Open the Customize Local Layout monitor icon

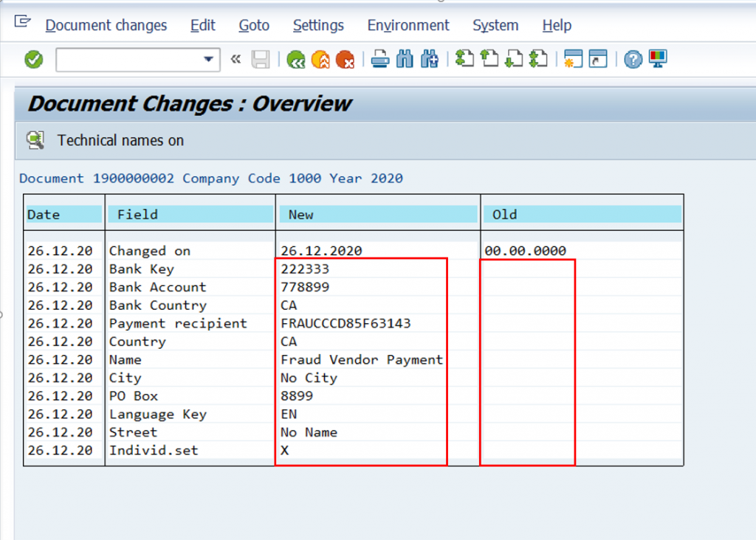pyautogui.click(x=658, y=59)
